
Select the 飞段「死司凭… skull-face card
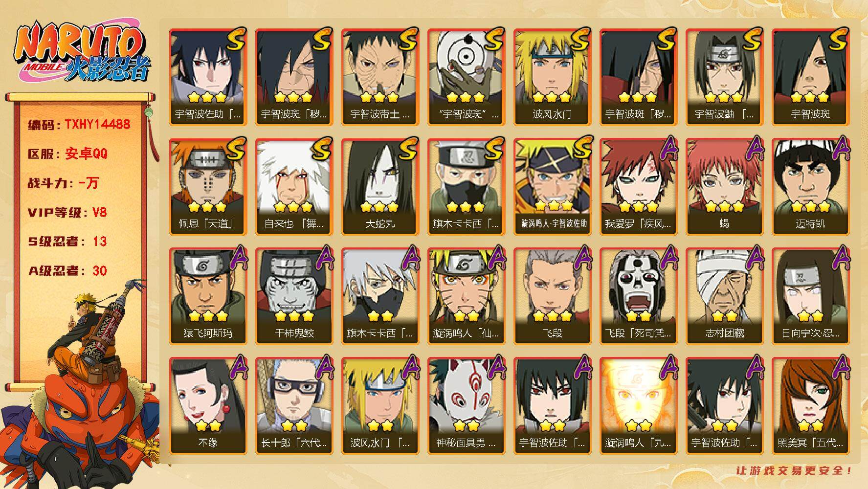coord(638,296)
